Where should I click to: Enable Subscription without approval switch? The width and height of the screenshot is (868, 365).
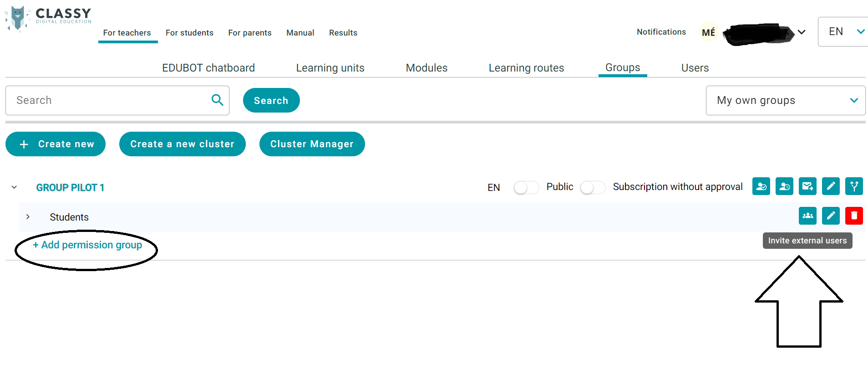[x=592, y=188]
